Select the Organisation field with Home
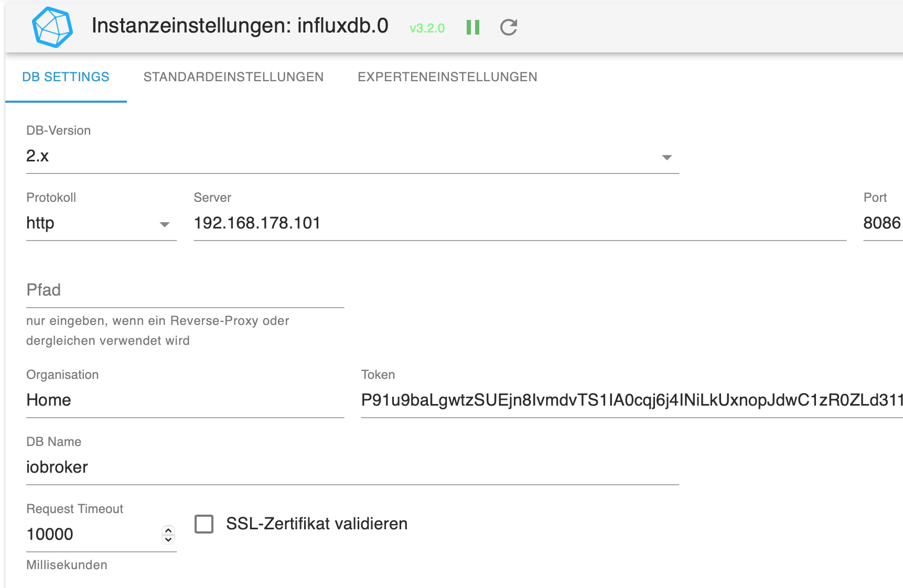Screen dimensions: 903x588 click(185, 401)
